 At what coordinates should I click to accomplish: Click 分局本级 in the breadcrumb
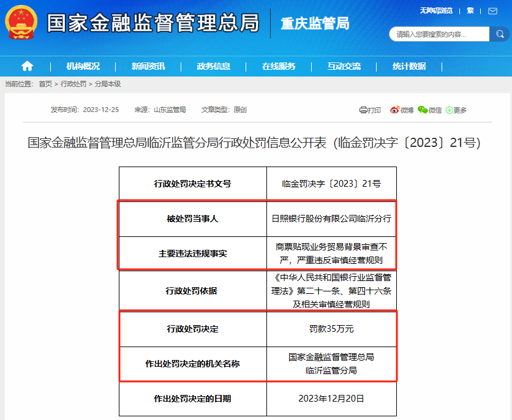(108, 84)
